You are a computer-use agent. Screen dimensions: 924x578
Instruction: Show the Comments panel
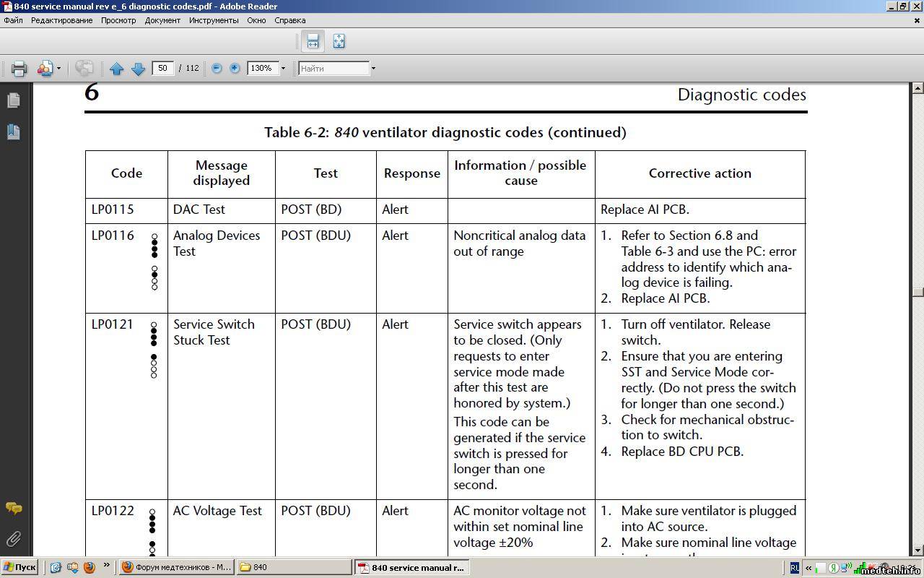13,509
